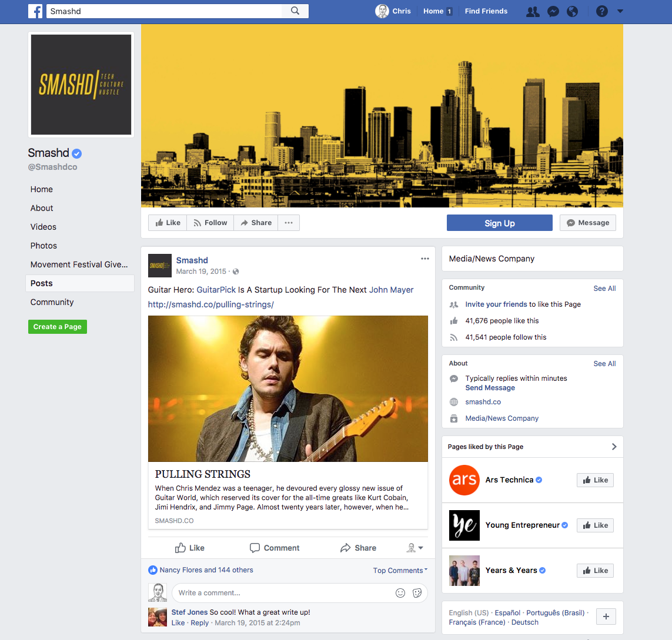Open the Messenger icon in top bar

pos(553,12)
